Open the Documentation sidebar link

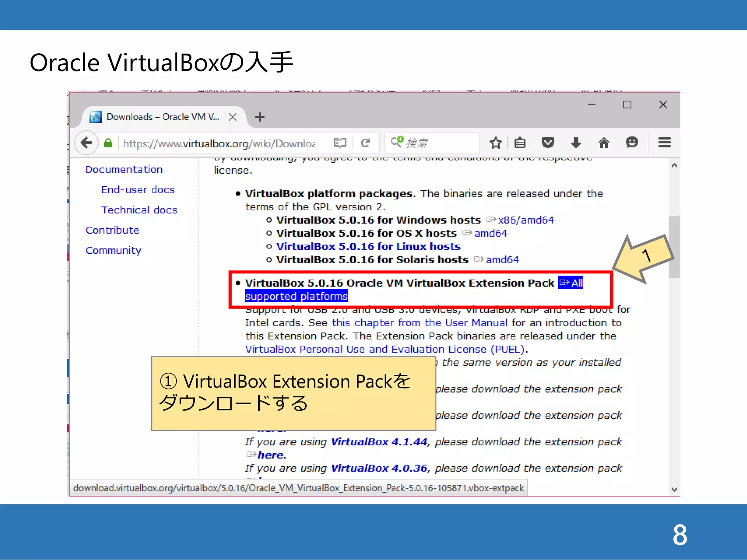[x=124, y=170]
